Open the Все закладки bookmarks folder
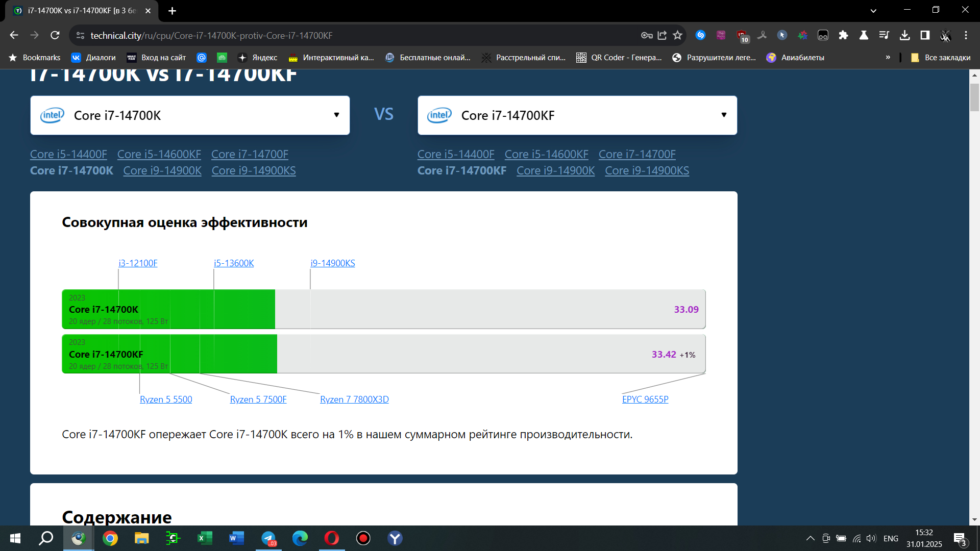 tap(941, 58)
